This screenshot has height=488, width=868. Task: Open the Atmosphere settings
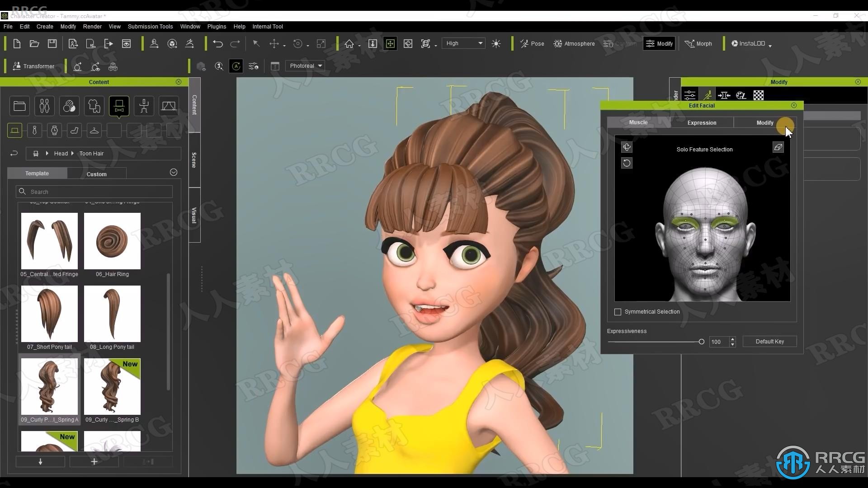(x=574, y=43)
